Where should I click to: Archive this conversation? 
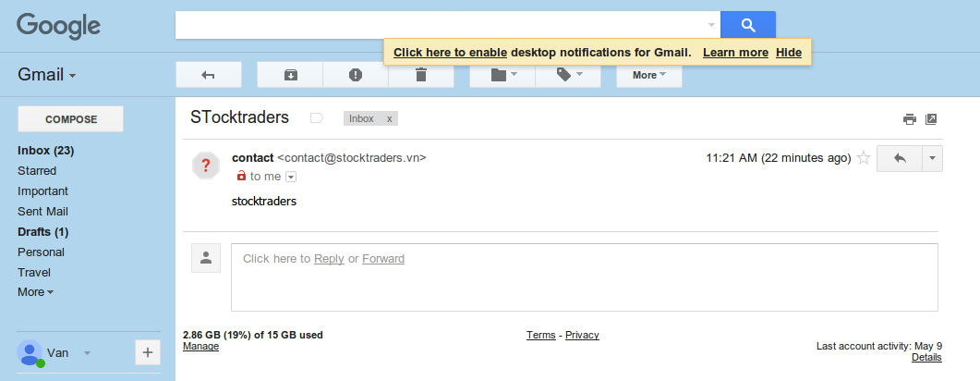(290, 75)
